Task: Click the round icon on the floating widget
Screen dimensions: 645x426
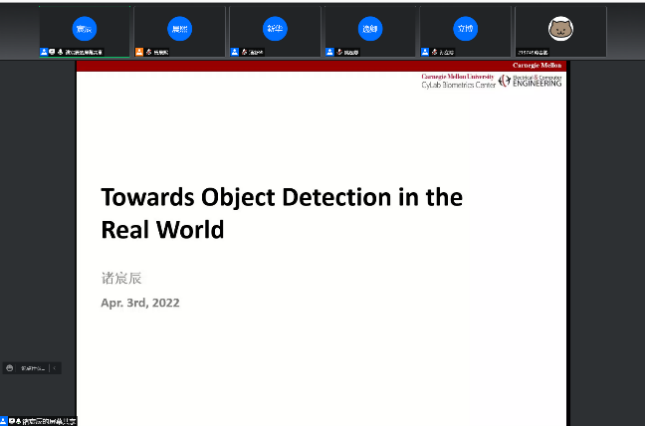Action: (10, 368)
